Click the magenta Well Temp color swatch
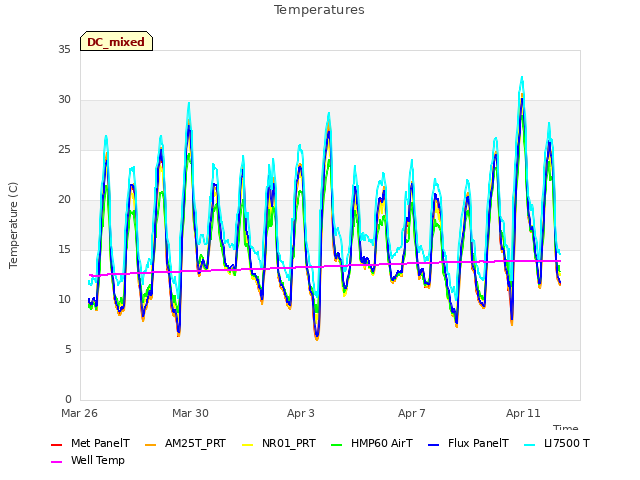This screenshot has height=480, width=640. point(56,462)
